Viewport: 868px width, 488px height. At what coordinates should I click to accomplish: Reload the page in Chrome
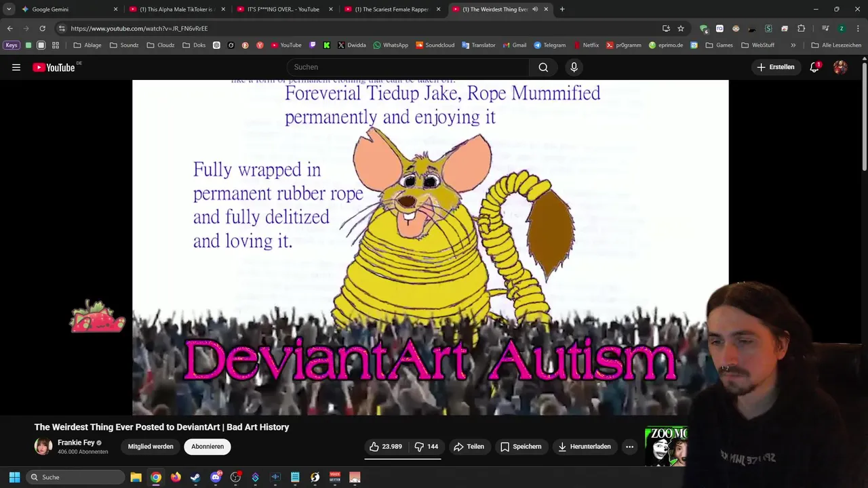coord(42,28)
